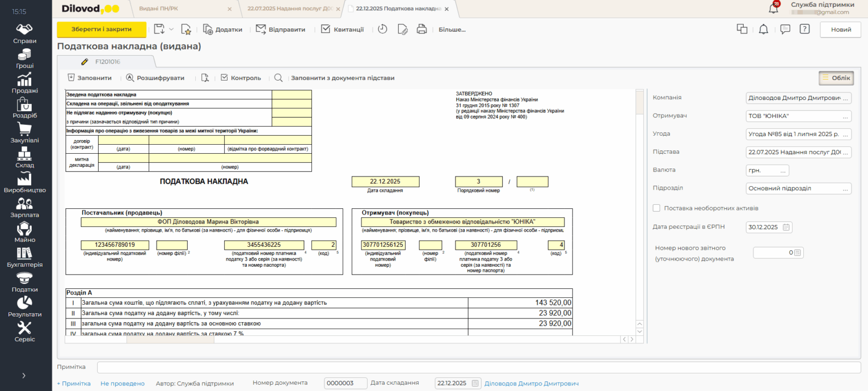Screen dimensions: 868x391
Task: Open the history clock icon
Action: coord(382,30)
